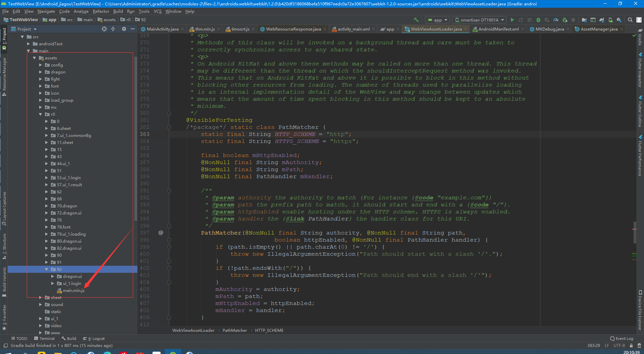Toggle the Z: Structure side panel
The width and height of the screenshot is (644, 354).
[x=4, y=246]
